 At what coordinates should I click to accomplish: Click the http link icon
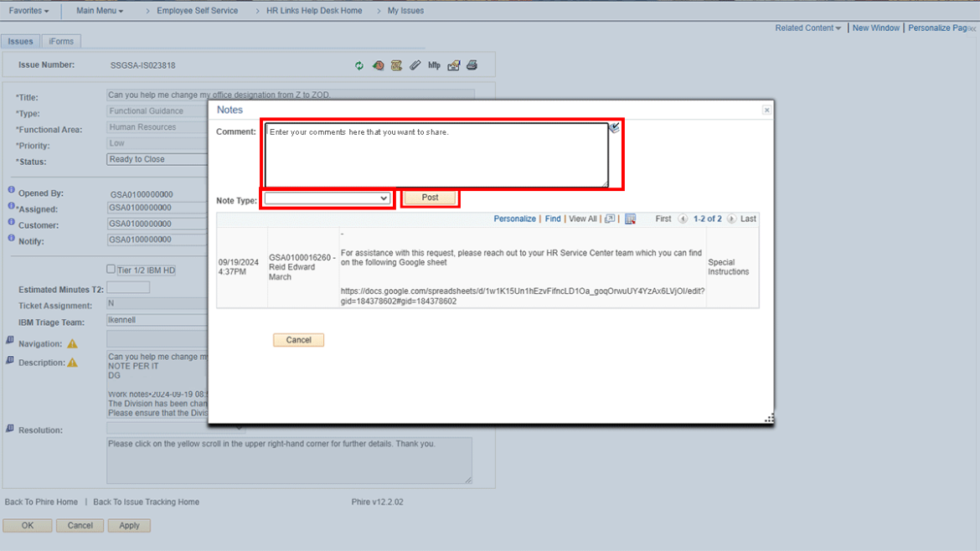coord(434,65)
